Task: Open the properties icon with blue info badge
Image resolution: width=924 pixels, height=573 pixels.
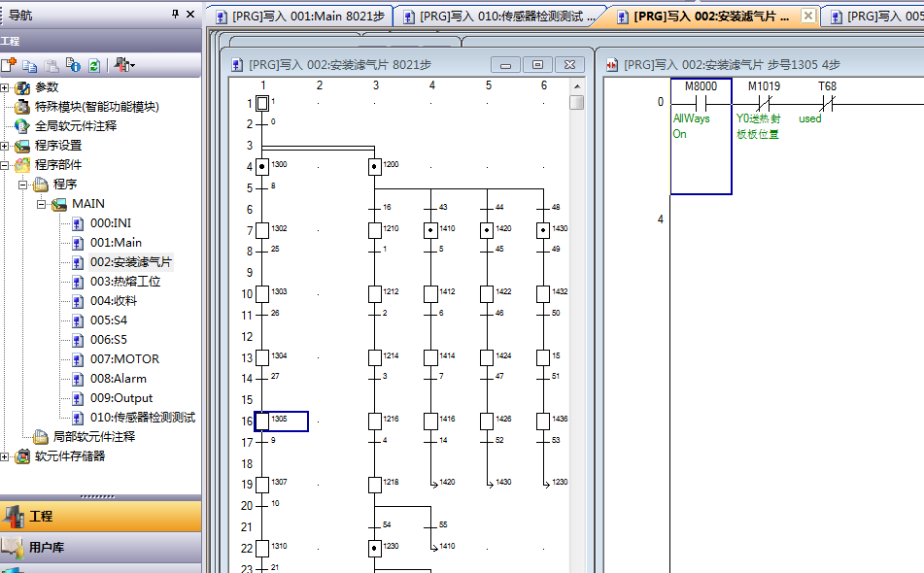Action: (x=73, y=65)
